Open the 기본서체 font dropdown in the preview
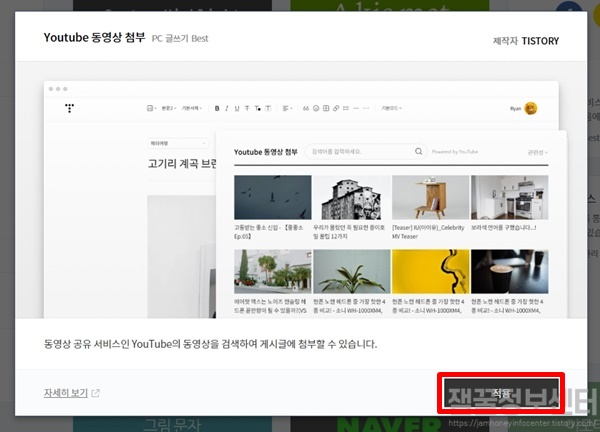Image resolution: width=600 pixels, height=432 pixels. [191, 108]
